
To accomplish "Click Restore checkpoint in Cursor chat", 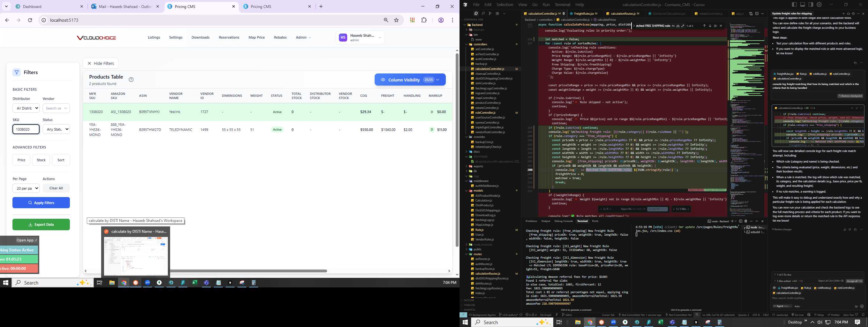I will (x=850, y=96).
